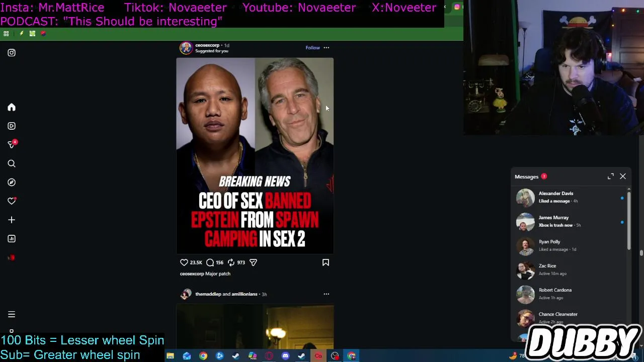This screenshot has height=362, width=644.
Task: Click ceosexcorp profile picture
Action: tap(186, 48)
